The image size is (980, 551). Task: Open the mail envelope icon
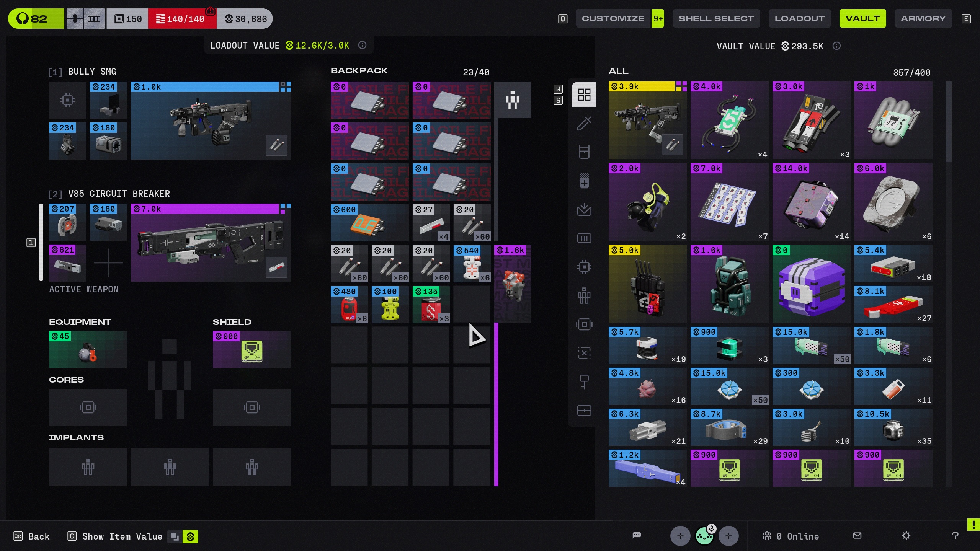pos(857,536)
